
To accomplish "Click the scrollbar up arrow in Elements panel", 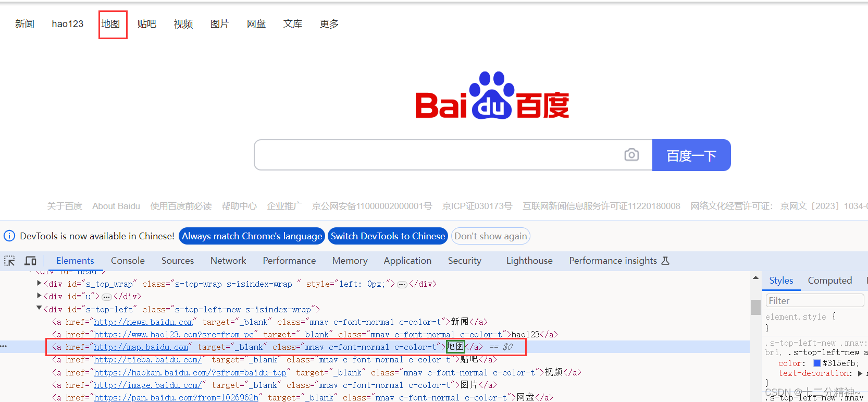I will 755,278.
